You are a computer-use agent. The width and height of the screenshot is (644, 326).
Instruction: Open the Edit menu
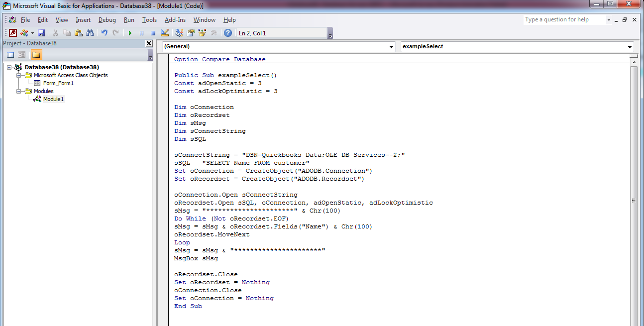(x=43, y=20)
